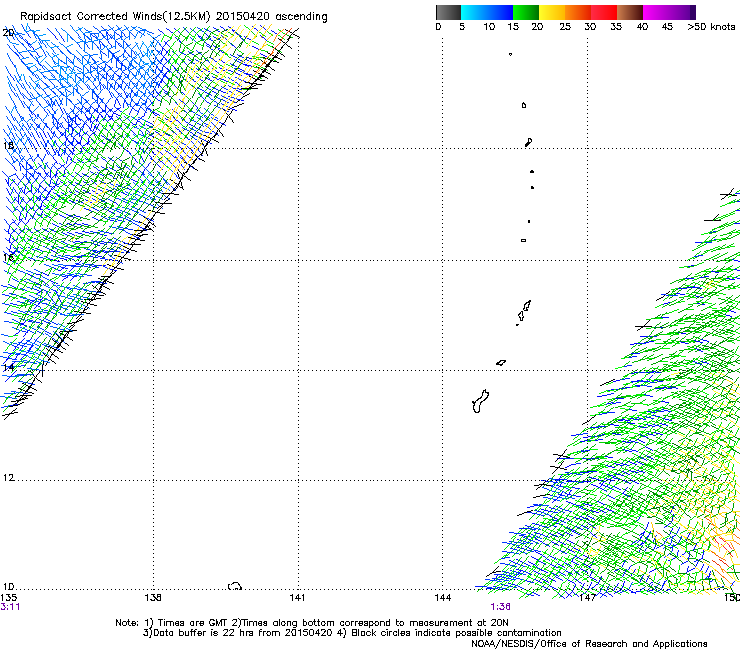The height and width of the screenshot is (650, 740).
Task: Click the longitude label '141' on bottom axis
Action: tap(297, 598)
